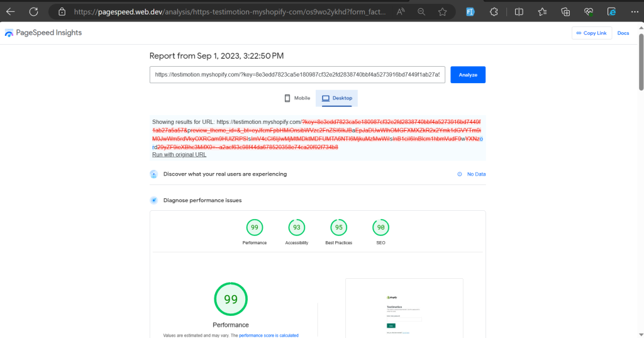Click Run with original URL link
The height and width of the screenshot is (338, 644).
click(179, 155)
